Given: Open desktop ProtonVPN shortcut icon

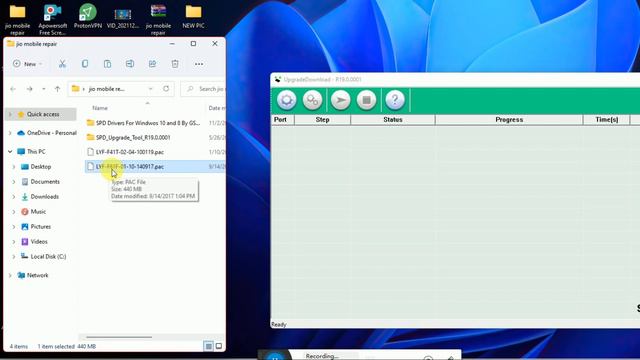Looking at the screenshot, I should coord(88,16).
